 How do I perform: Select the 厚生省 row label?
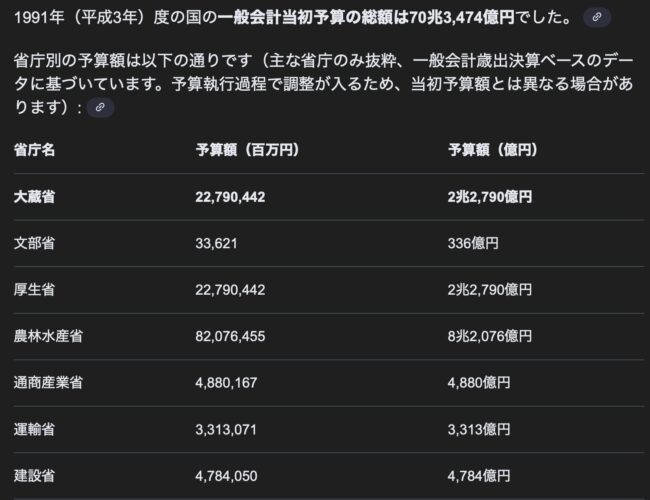click(x=35, y=290)
